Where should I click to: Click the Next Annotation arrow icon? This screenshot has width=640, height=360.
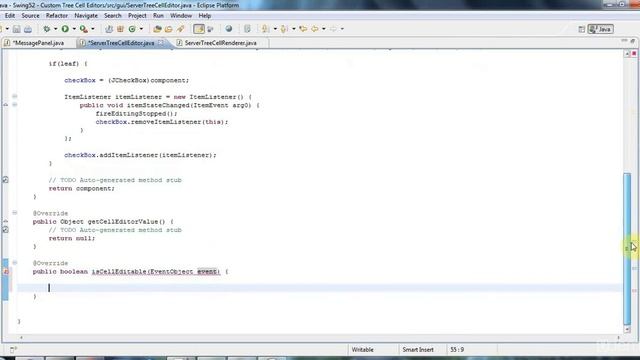click(265, 29)
